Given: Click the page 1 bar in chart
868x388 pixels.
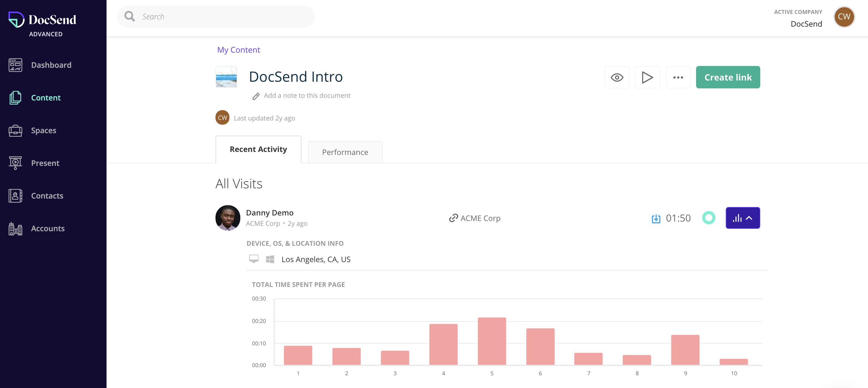Looking at the screenshot, I should [298, 355].
